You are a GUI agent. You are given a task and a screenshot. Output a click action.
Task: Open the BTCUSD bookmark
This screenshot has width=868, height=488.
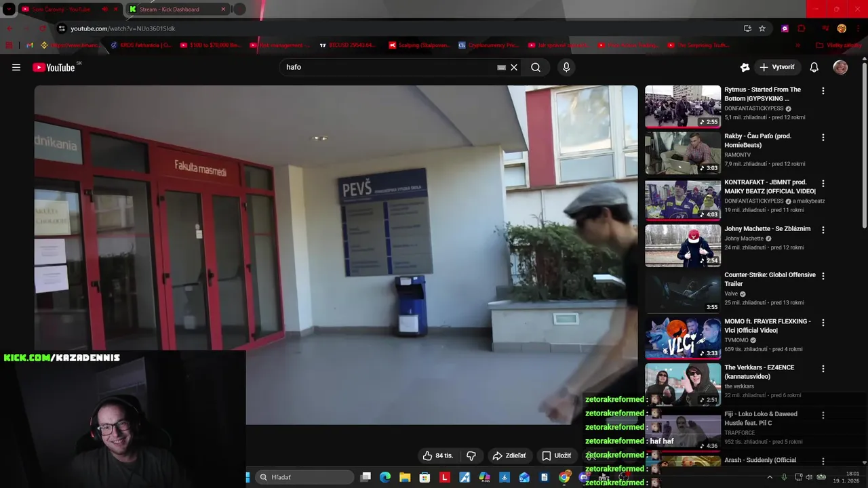[349, 45]
